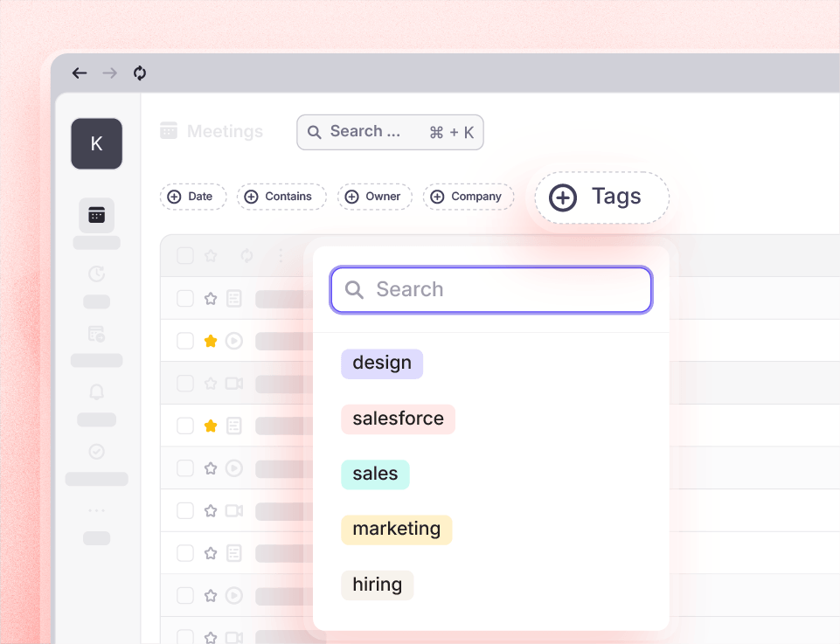Select the clock history icon in sidebar
The image size is (840, 644).
click(x=96, y=274)
